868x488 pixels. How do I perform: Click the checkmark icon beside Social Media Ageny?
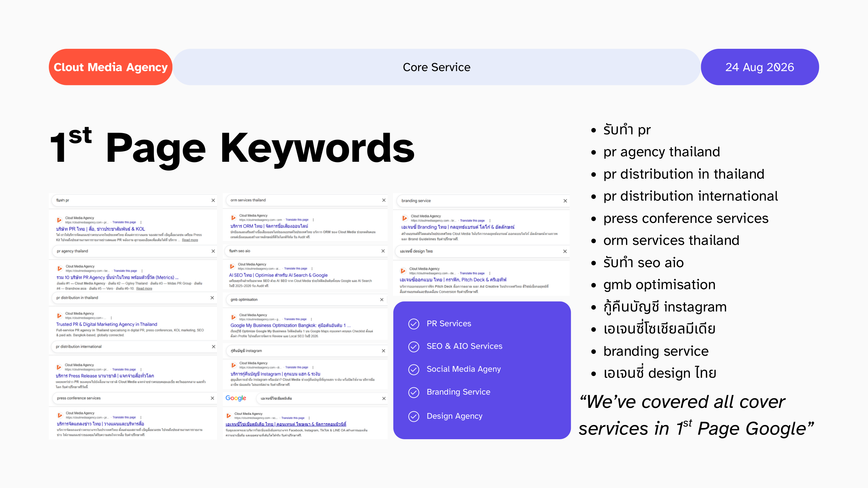click(x=414, y=369)
